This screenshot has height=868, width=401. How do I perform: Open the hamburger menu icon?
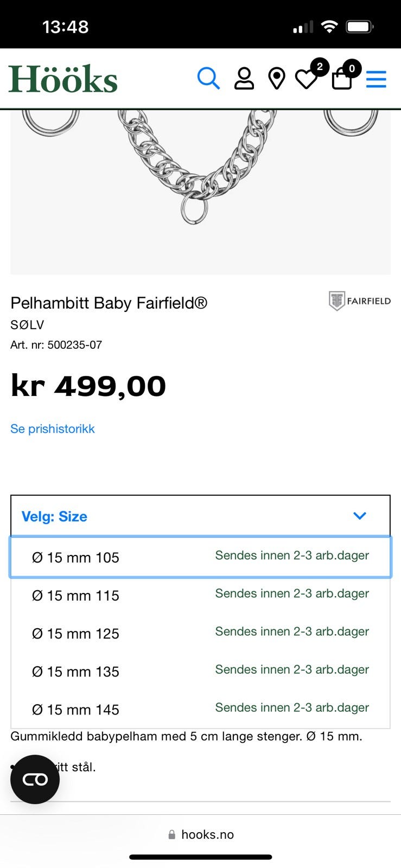(376, 79)
